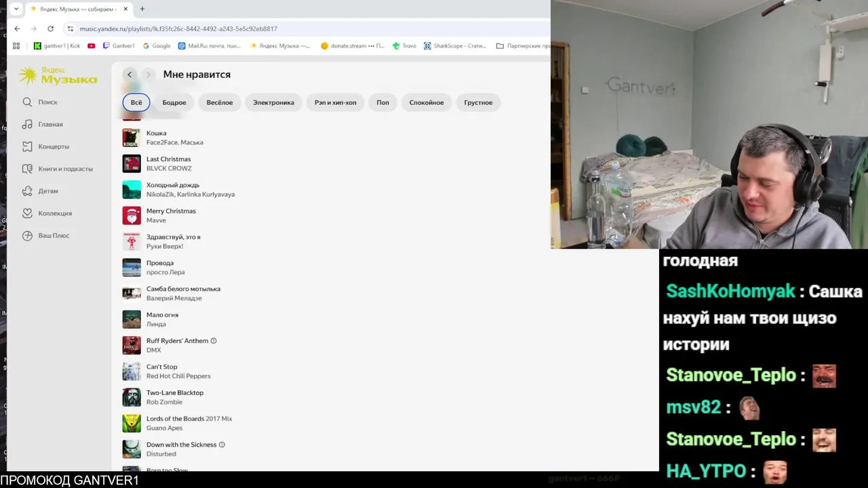Open the Партнерские bookmarks folder
Image resolution: width=868 pixels, height=488 pixels.
pos(523,46)
